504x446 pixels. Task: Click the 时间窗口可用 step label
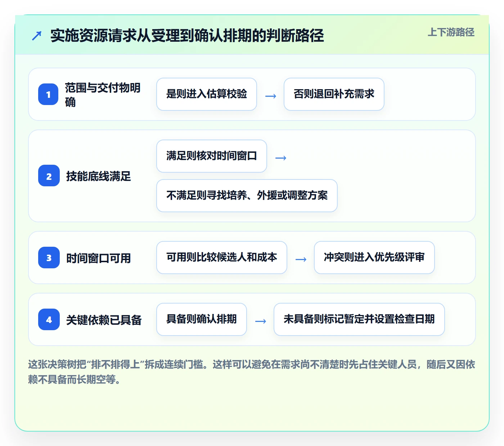point(98,258)
